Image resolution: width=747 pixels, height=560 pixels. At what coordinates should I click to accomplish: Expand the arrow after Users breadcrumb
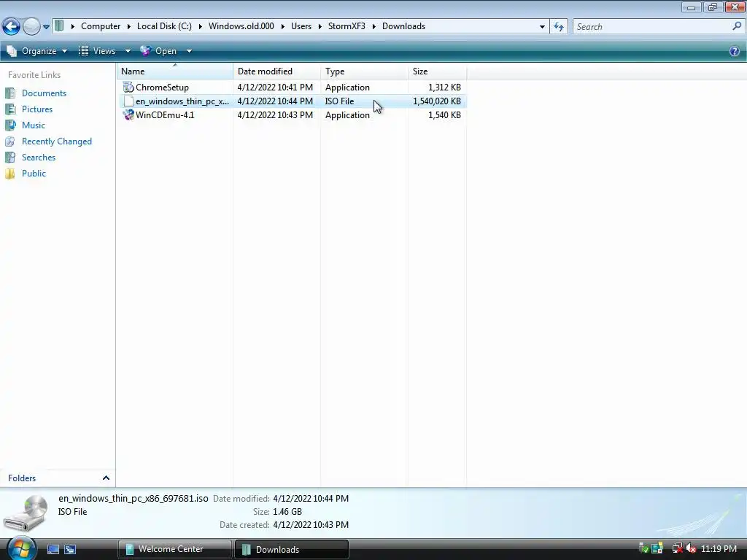320,26
